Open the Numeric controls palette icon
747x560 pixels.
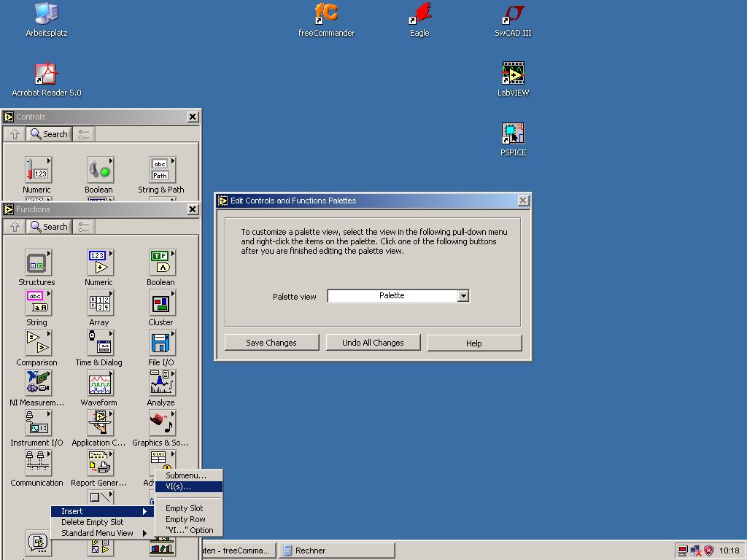pos(38,170)
